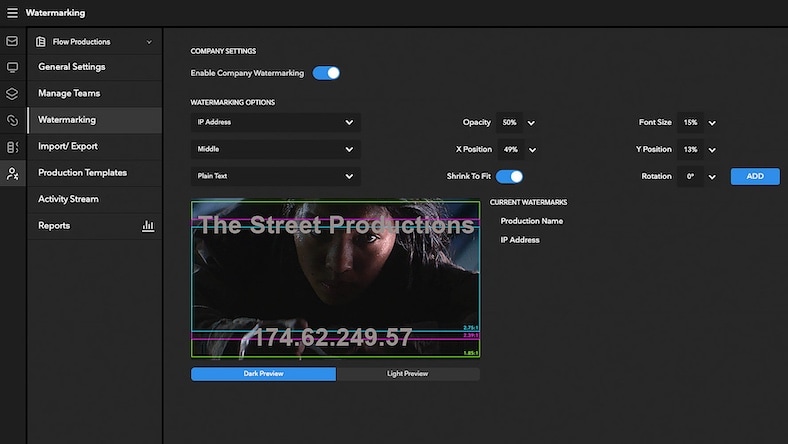
Task: Open the stacked layers sidebar icon
Action: coord(12,94)
